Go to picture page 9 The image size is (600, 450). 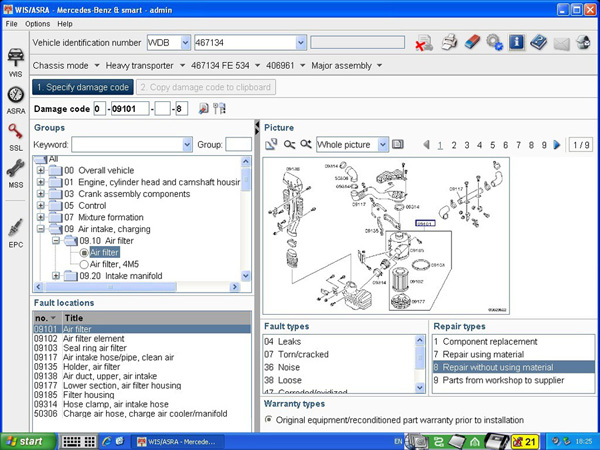click(x=544, y=145)
